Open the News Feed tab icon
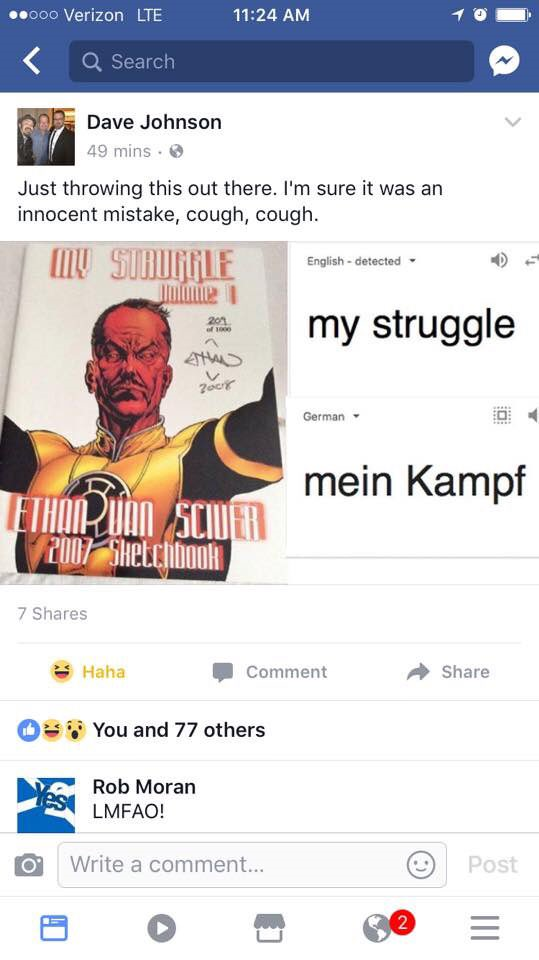The image size is (539, 960). [54, 928]
